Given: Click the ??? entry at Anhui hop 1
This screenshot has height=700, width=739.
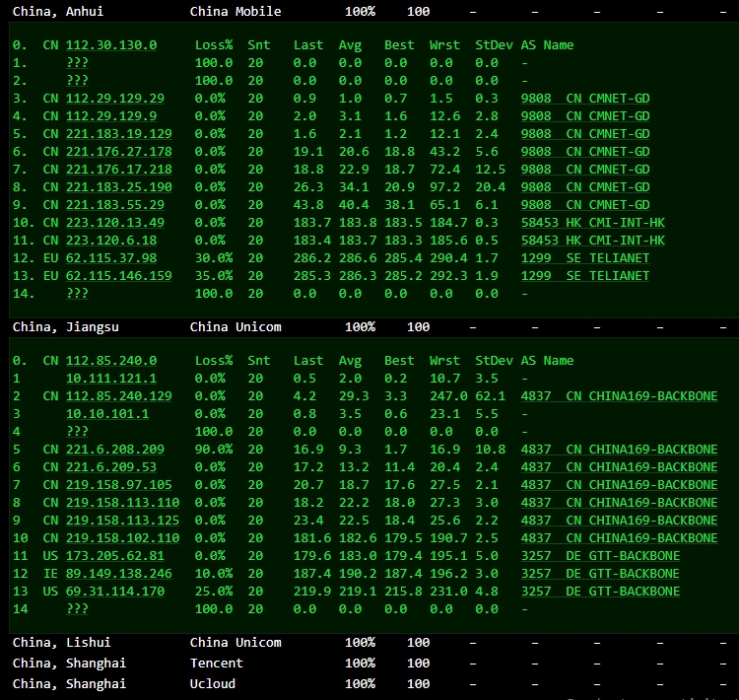Looking at the screenshot, I should click(77, 63).
